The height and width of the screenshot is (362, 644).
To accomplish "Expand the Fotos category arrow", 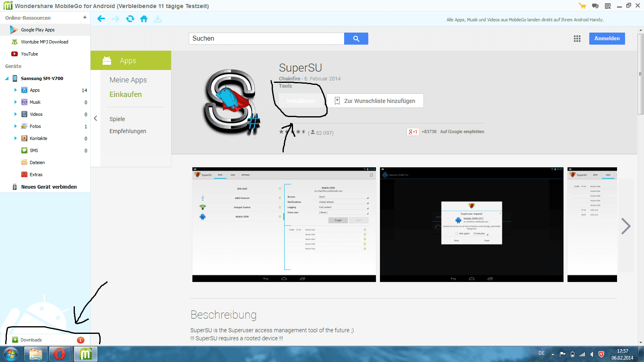I will [x=15, y=126].
